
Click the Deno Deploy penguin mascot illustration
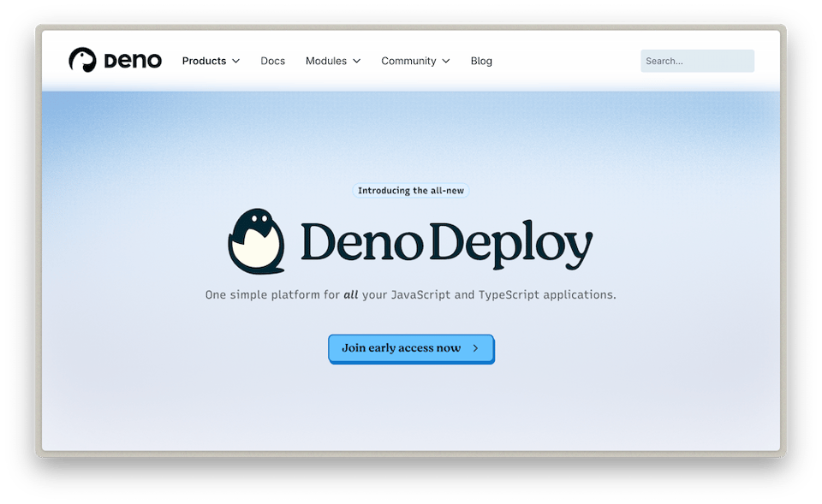pyautogui.click(x=256, y=240)
